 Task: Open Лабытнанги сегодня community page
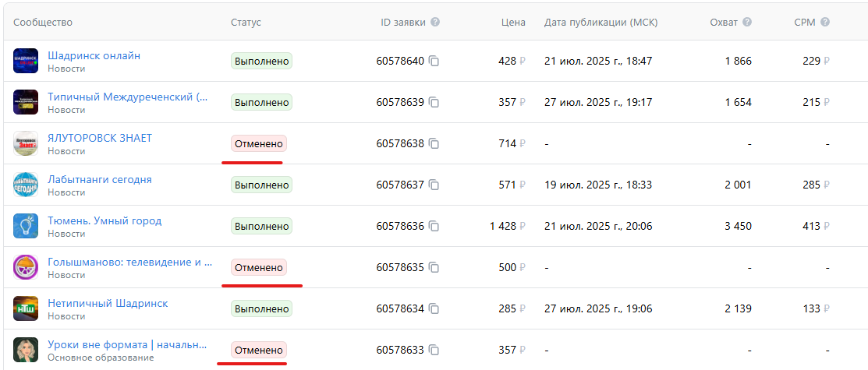click(100, 180)
